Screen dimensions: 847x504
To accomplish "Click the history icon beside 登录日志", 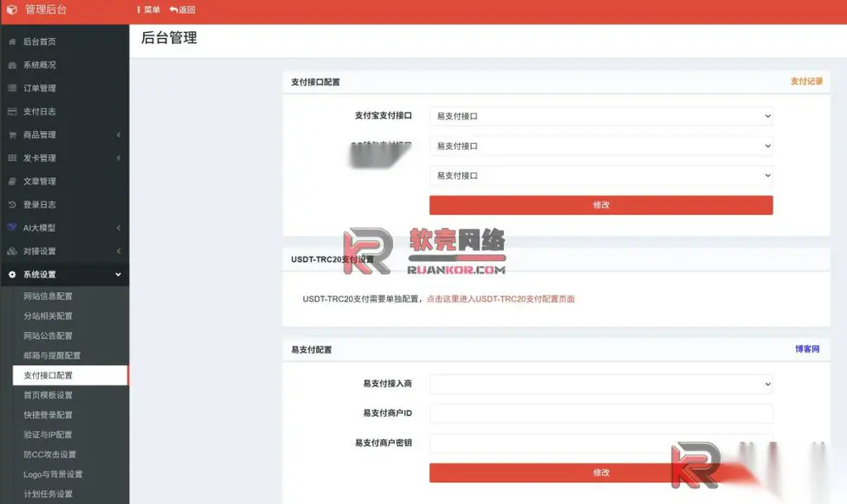I will 13,204.
